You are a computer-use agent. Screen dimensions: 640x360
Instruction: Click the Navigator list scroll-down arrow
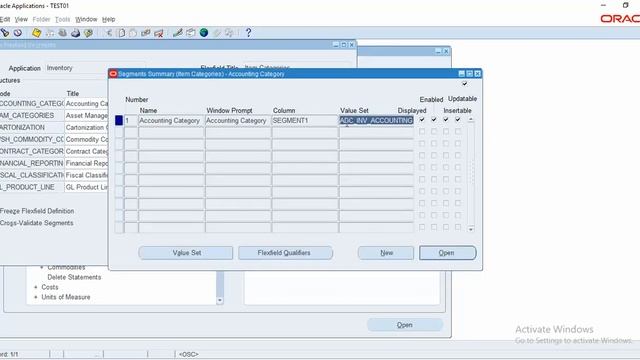pos(220,300)
